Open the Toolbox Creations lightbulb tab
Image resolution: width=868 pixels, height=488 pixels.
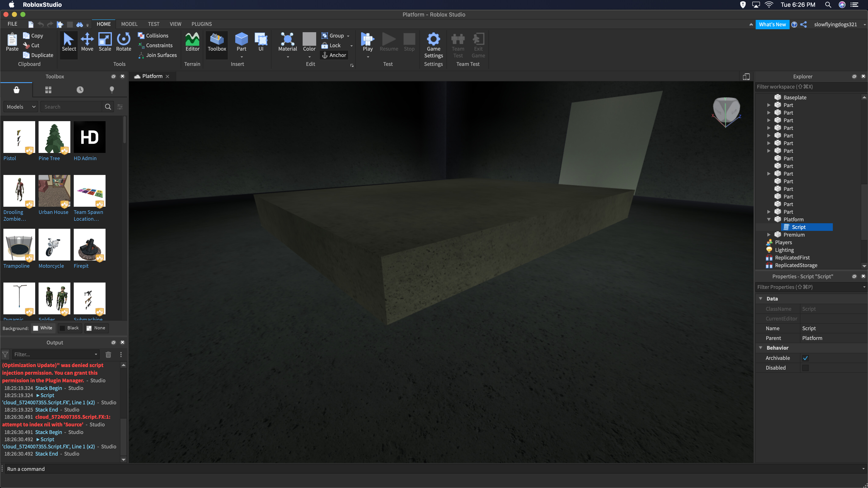tap(112, 90)
